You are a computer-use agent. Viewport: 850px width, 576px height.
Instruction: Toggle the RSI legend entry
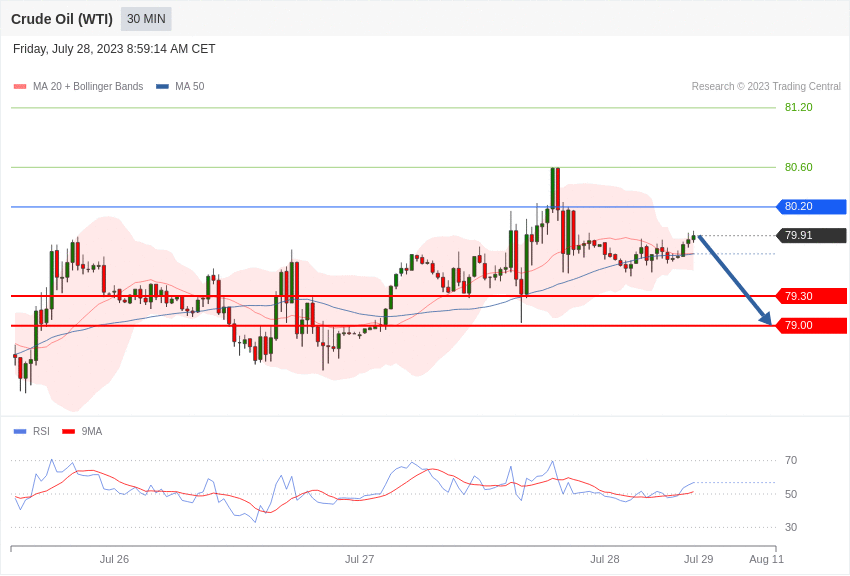coord(31,431)
